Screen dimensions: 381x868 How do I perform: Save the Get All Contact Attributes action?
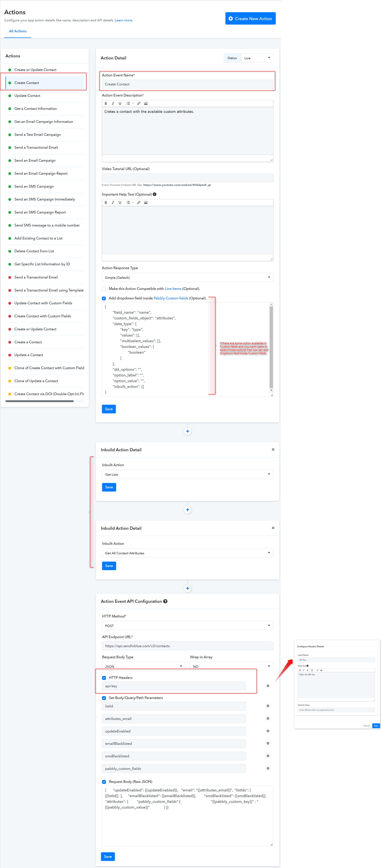click(x=109, y=566)
